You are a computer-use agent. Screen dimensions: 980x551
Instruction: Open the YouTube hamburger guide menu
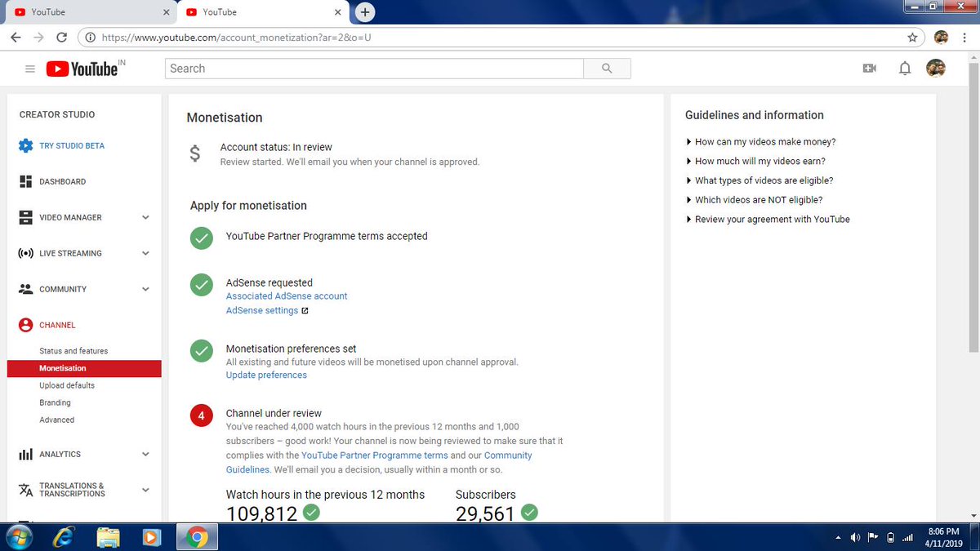[30, 69]
